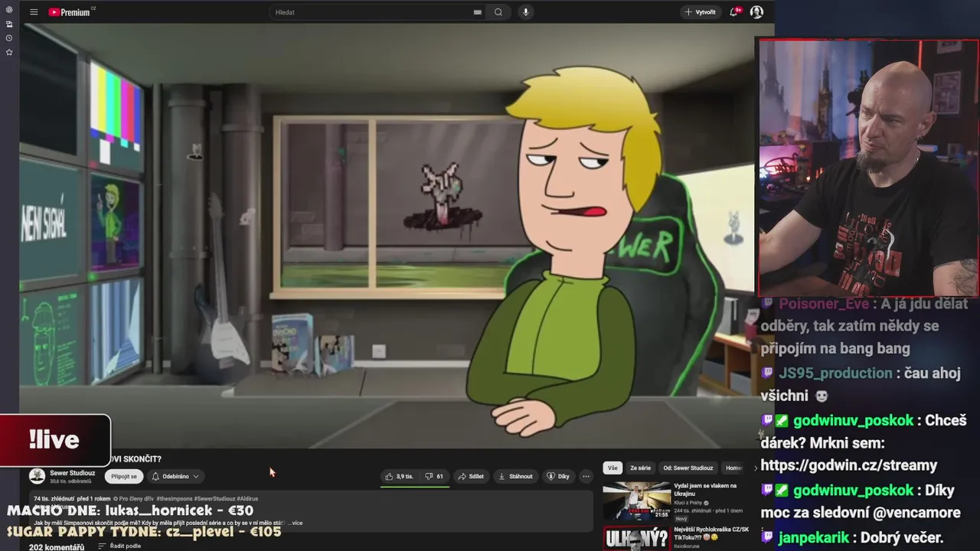Open the train to Ukraine video thumbnail
Screen dimensions: 980x551
[x=636, y=500]
